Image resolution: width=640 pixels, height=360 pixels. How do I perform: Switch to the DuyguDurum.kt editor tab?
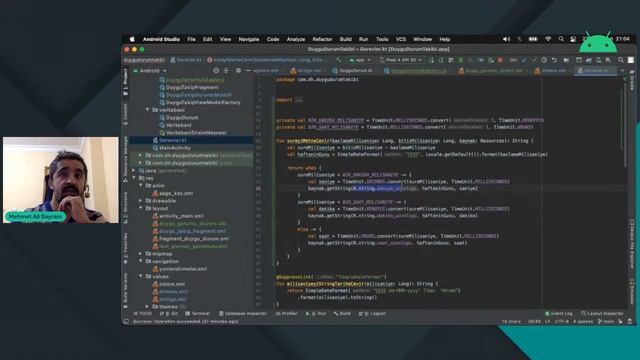[x=352, y=71]
